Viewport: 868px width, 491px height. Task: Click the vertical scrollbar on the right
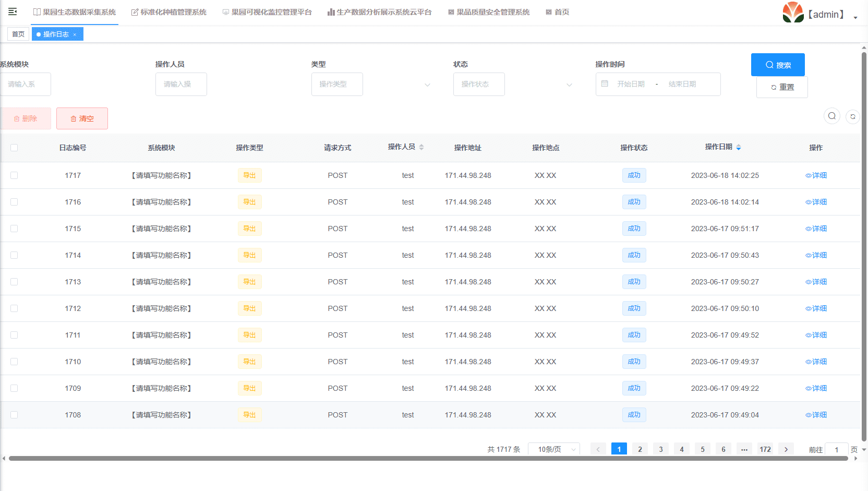point(864,246)
